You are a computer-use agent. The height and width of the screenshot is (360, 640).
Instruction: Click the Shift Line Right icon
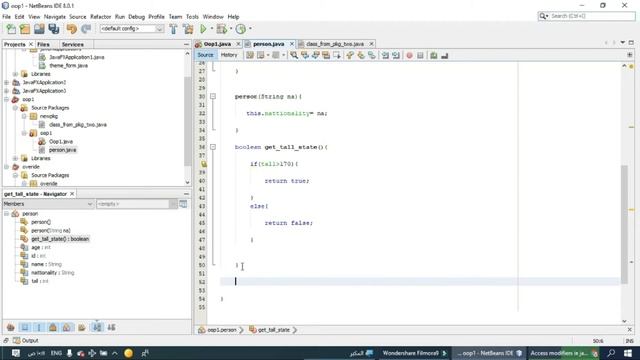396,55
